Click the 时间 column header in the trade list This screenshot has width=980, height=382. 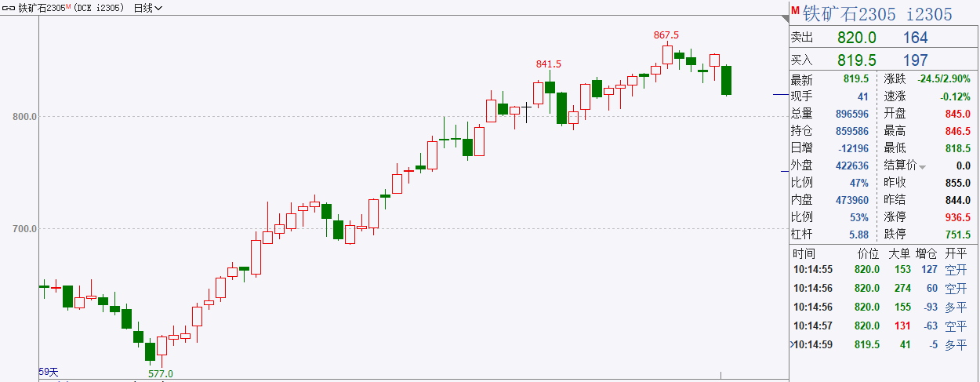tap(804, 253)
